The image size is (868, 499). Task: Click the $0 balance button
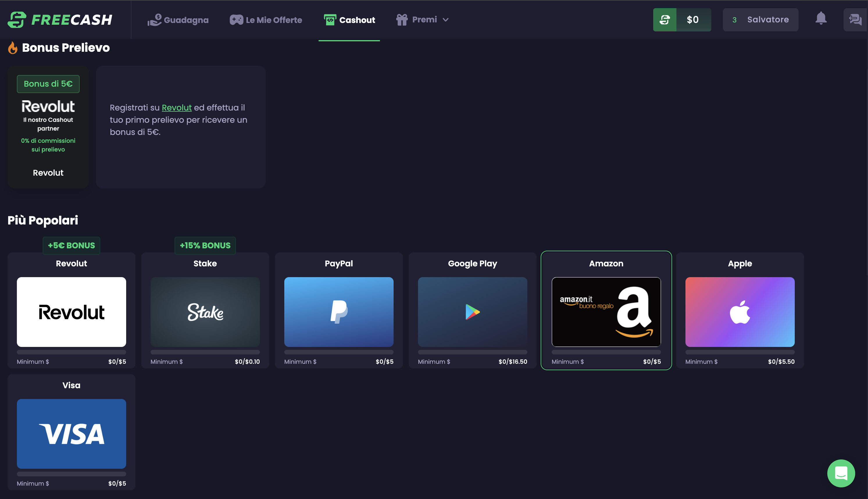693,19
